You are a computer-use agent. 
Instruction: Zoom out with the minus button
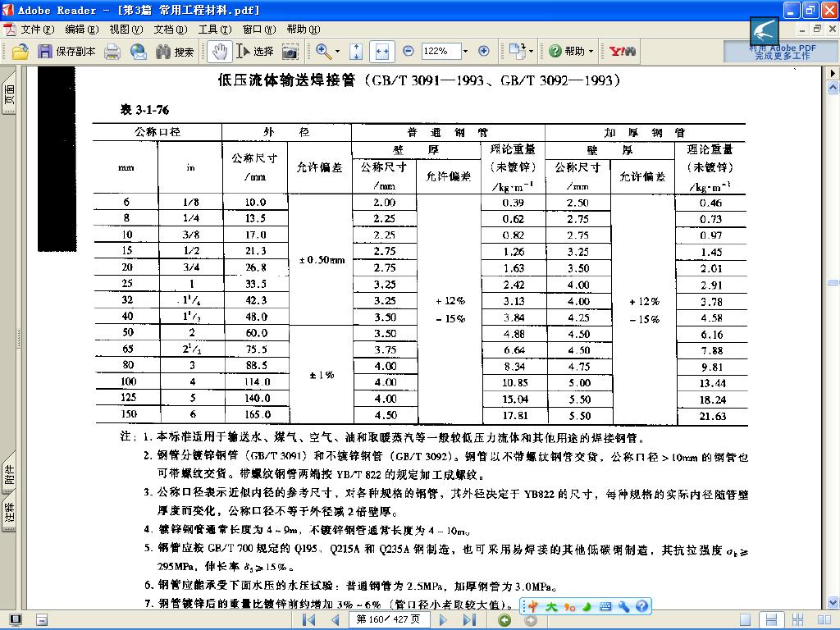pyautogui.click(x=409, y=51)
